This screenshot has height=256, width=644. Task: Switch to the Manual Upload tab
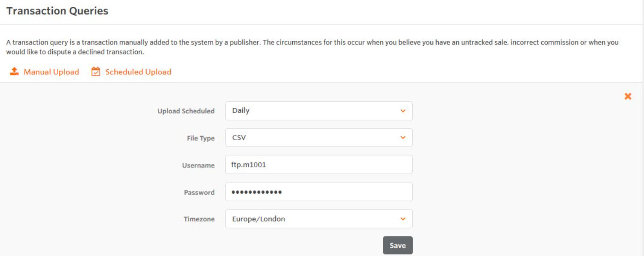click(51, 72)
